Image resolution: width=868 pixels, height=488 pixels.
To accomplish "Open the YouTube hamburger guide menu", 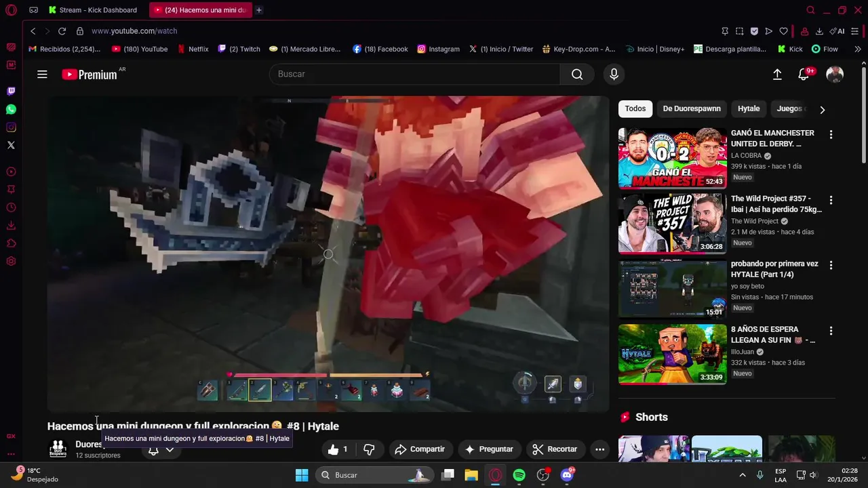I will pyautogui.click(x=42, y=75).
